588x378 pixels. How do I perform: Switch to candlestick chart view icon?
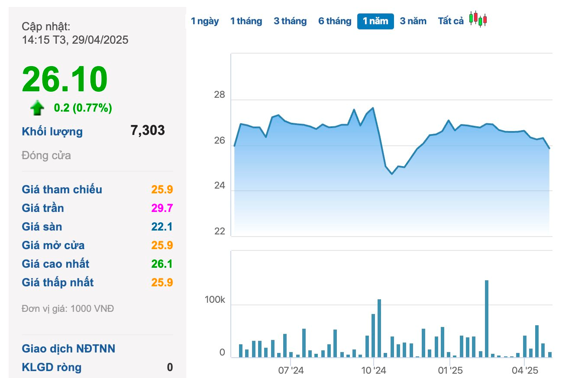click(x=478, y=19)
